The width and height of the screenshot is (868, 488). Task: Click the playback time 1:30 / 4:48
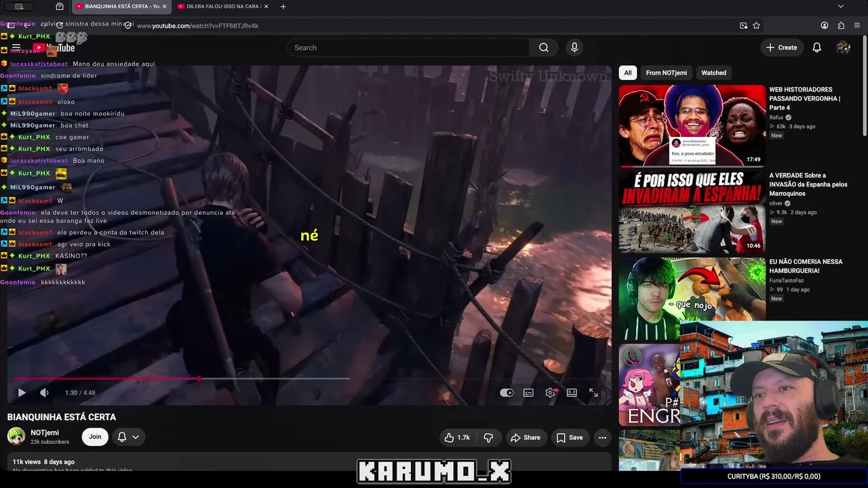80,392
